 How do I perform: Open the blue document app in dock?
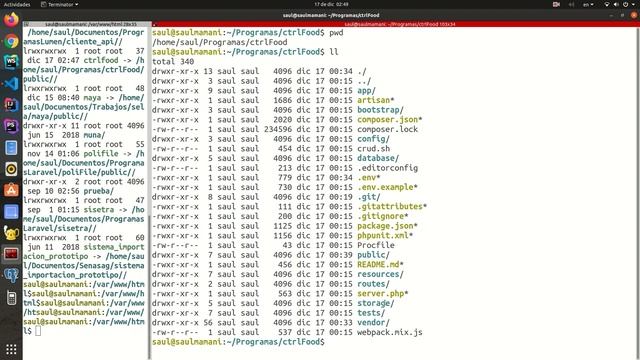pos(11,148)
